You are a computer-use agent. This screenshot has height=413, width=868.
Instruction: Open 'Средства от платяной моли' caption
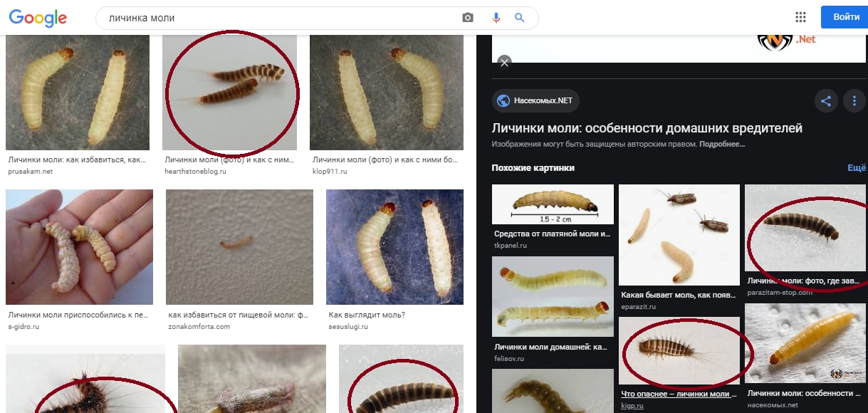point(553,234)
